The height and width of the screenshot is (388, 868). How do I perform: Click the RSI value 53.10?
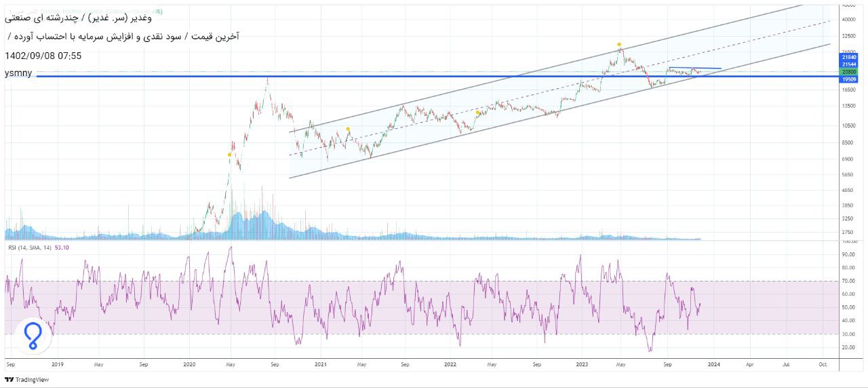(x=61, y=248)
